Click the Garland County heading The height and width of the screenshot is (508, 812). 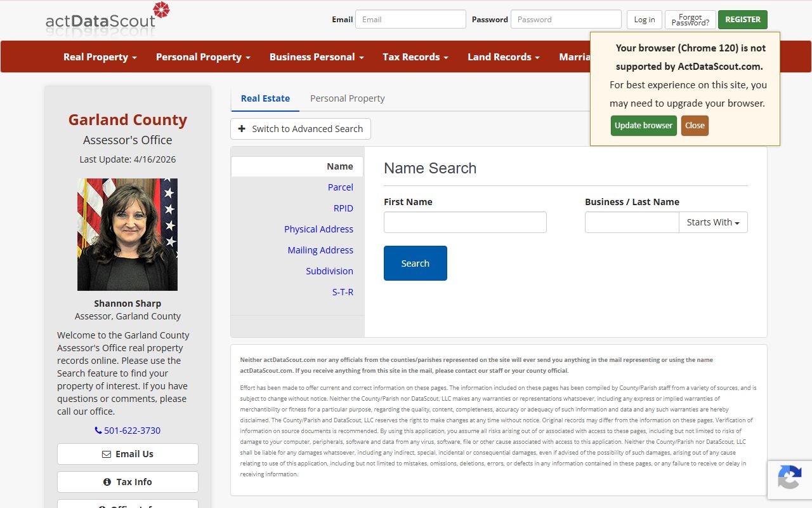tap(128, 120)
